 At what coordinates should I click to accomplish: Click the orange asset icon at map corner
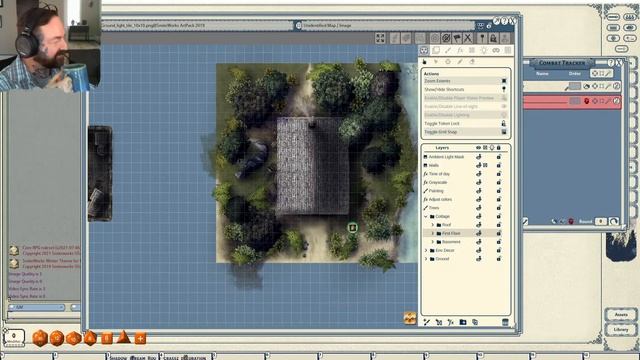click(x=410, y=318)
